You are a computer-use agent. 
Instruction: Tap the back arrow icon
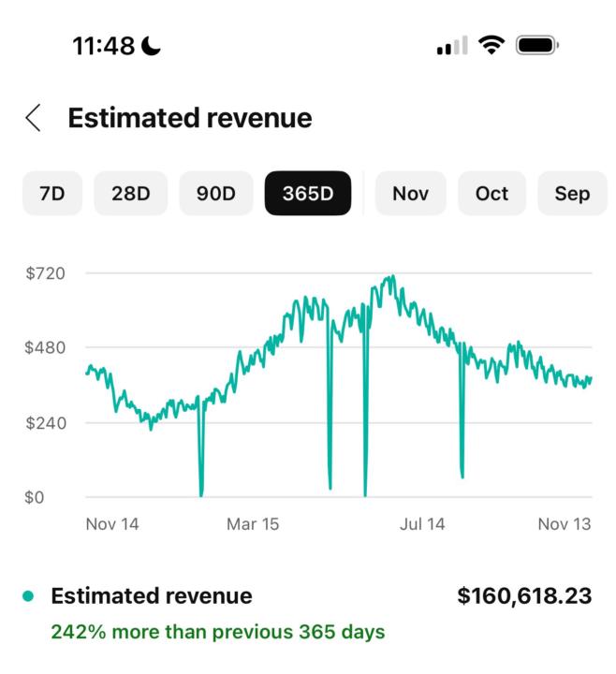tap(33, 118)
